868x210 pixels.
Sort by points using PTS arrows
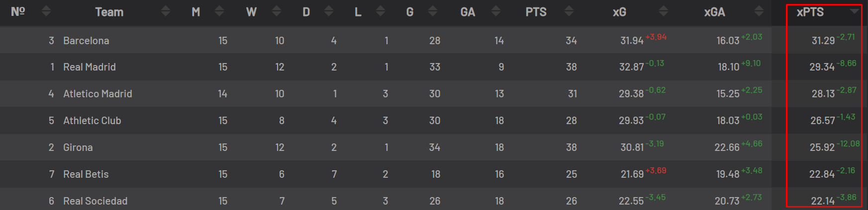click(569, 11)
